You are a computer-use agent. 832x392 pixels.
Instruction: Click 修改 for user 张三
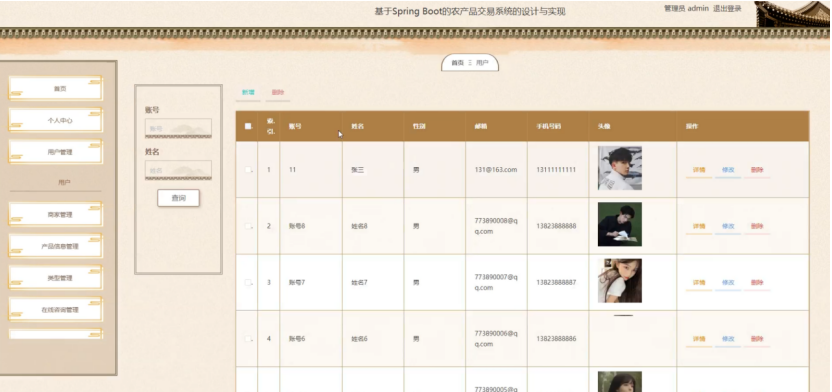(728, 170)
